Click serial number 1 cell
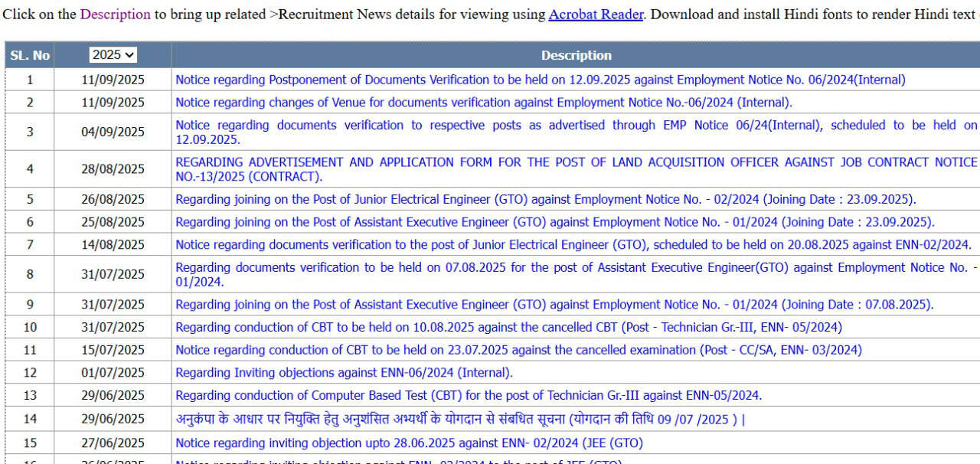 pyautogui.click(x=30, y=80)
